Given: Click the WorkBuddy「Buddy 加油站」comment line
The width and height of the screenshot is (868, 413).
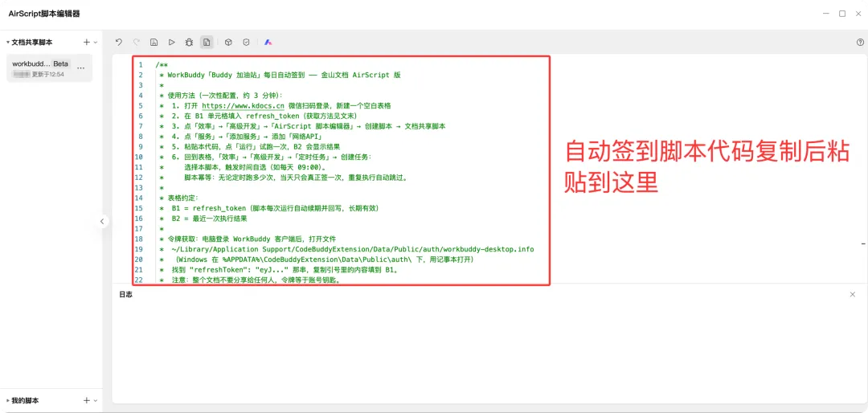Looking at the screenshot, I should coord(280,75).
